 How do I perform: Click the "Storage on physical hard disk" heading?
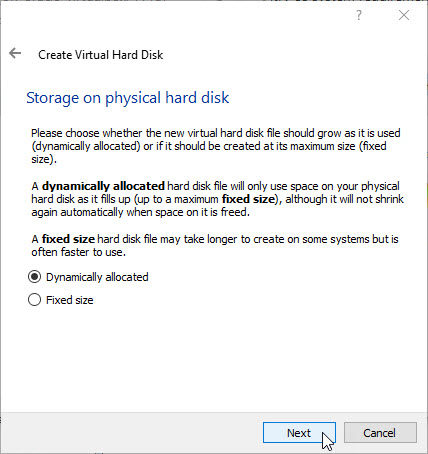pyautogui.click(x=128, y=98)
